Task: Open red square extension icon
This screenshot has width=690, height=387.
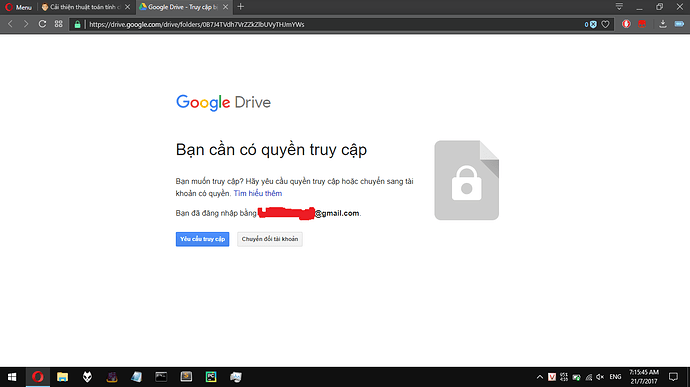Action: click(x=642, y=24)
